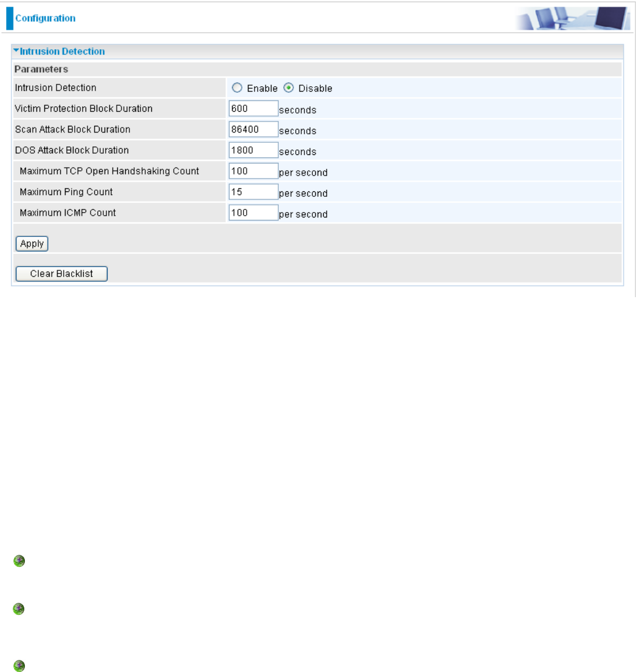Click the Parameters heading text
Screen dimensions: 636x672
(41, 69)
